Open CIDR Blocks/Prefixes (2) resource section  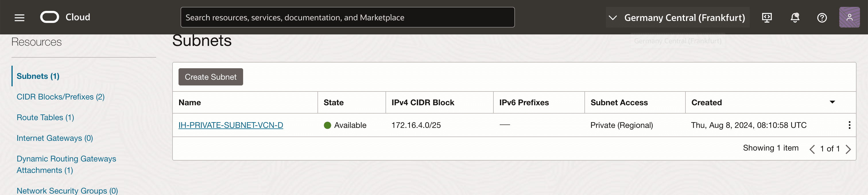(61, 97)
